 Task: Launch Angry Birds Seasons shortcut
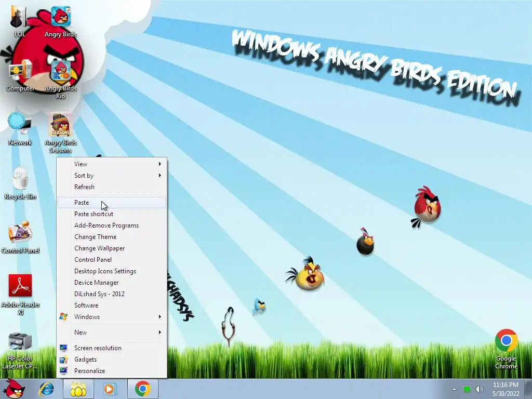60,134
